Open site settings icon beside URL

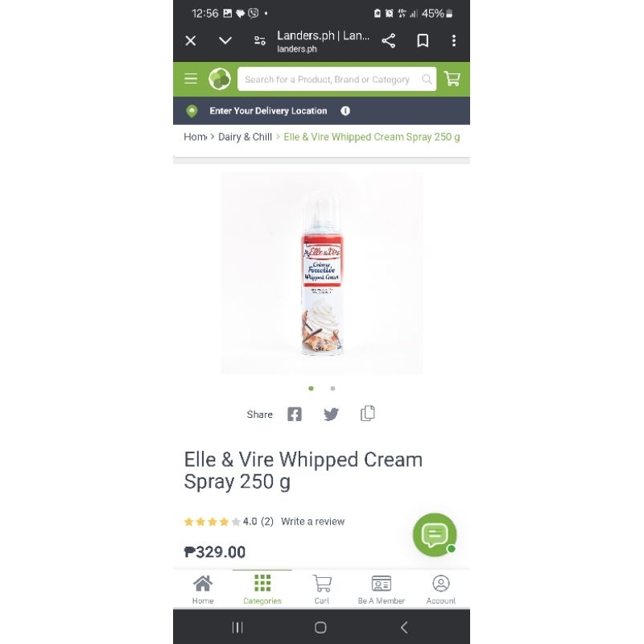[x=259, y=41]
